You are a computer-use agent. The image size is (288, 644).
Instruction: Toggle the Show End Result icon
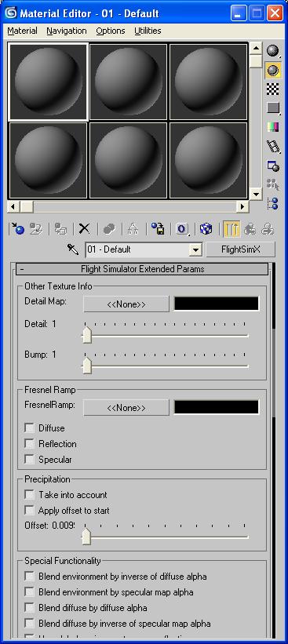point(231,229)
